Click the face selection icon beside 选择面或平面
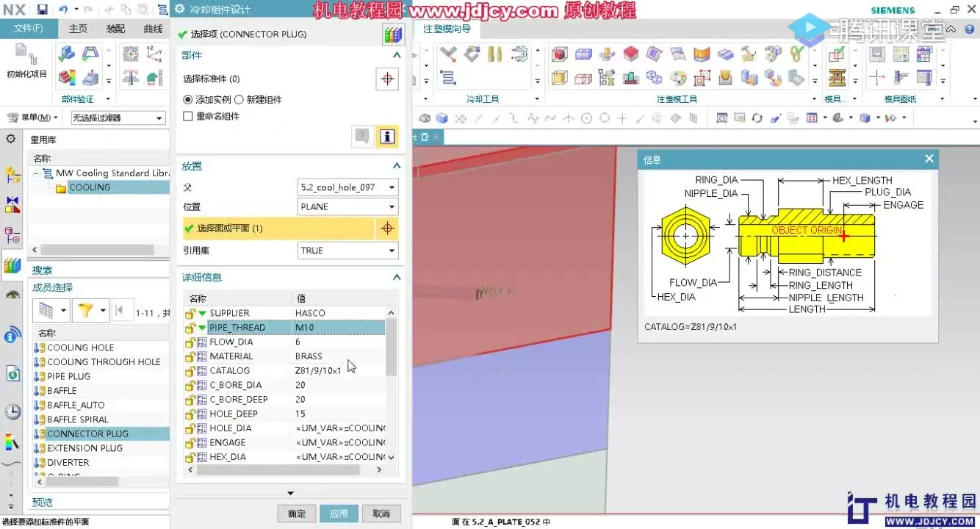The width and height of the screenshot is (980, 529). pyautogui.click(x=387, y=228)
